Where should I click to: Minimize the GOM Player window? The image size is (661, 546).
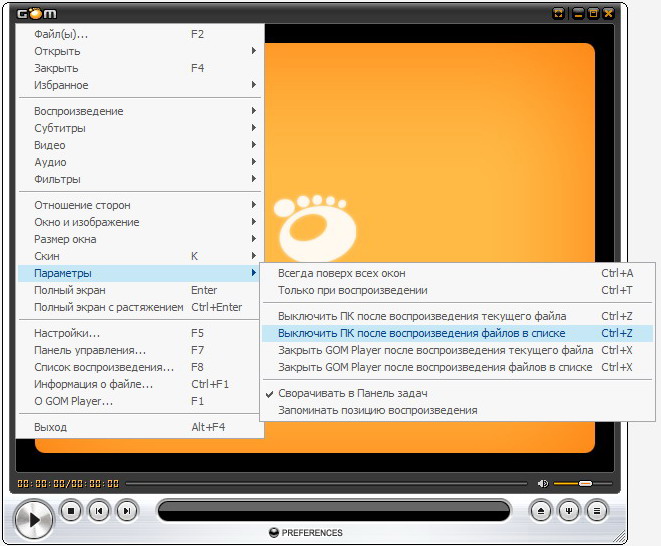click(x=579, y=13)
